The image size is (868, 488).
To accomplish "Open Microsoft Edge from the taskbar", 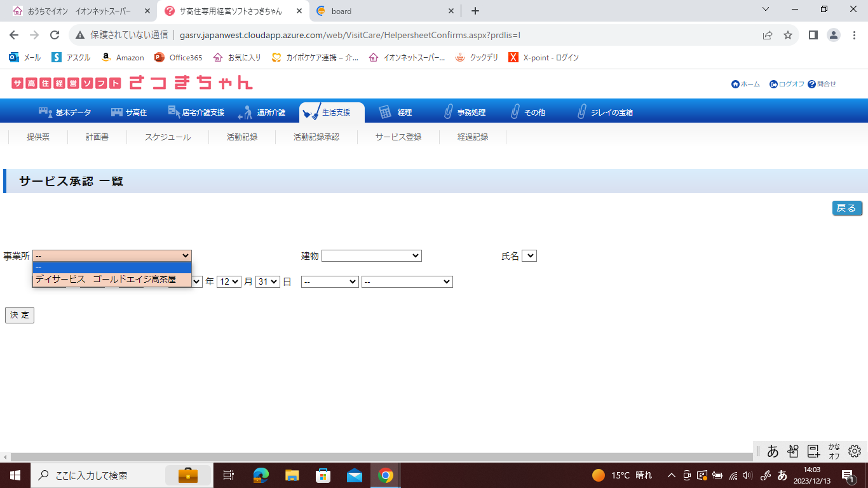I will pyautogui.click(x=261, y=475).
